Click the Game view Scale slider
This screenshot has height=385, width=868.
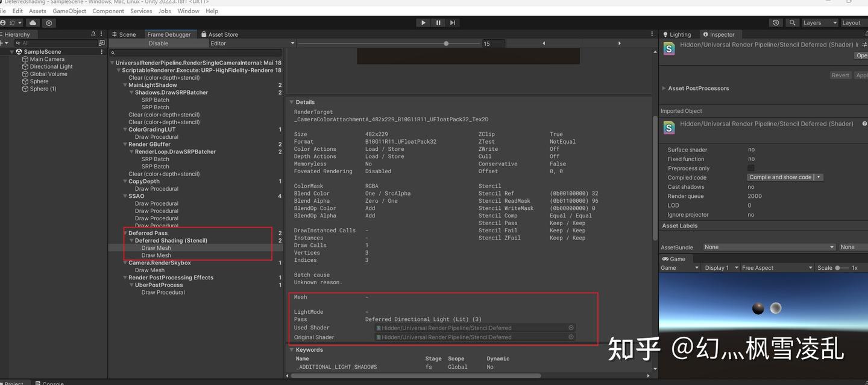(x=842, y=267)
